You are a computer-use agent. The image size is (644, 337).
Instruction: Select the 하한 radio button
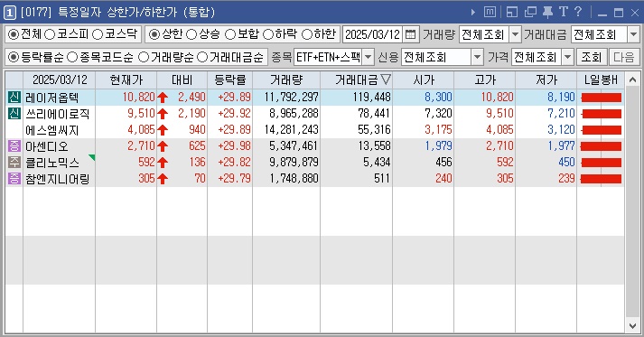click(307, 34)
